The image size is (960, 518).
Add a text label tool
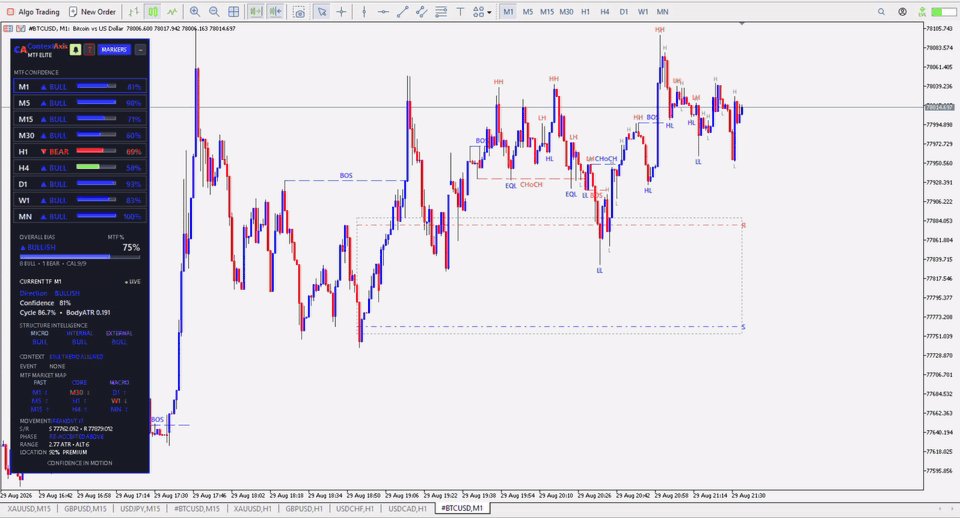tap(460, 12)
